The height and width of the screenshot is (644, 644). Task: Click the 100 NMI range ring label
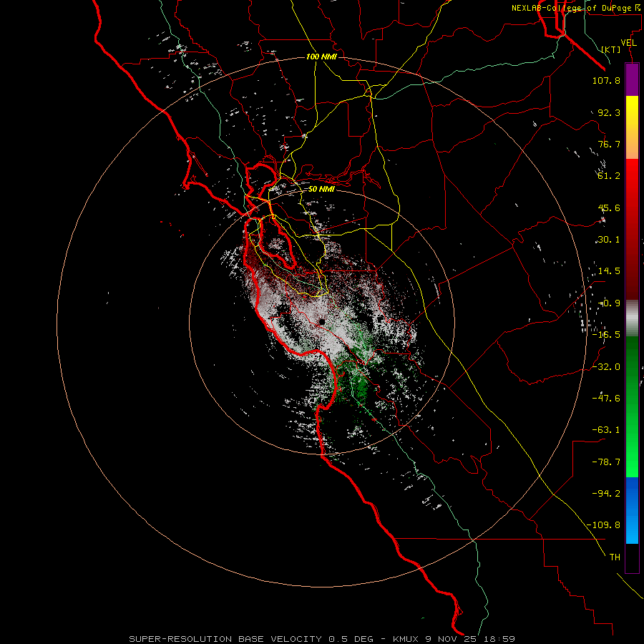pyautogui.click(x=321, y=57)
